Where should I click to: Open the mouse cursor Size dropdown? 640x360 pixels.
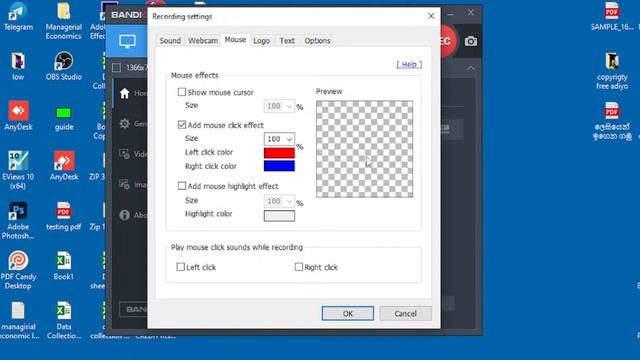(279, 106)
